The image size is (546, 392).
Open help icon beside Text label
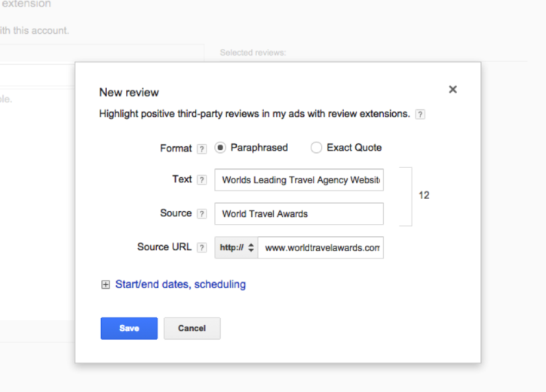pyautogui.click(x=201, y=180)
